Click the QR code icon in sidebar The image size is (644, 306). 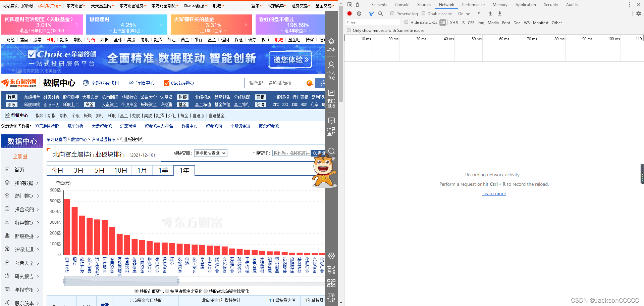click(331, 283)
